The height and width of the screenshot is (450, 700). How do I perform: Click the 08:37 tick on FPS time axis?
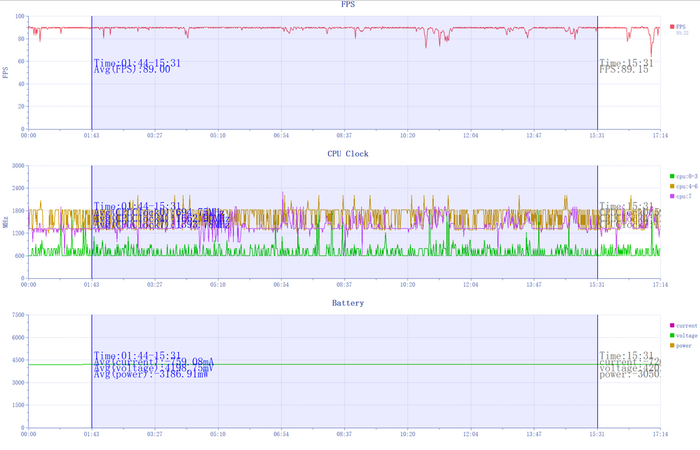click(344, 135)
